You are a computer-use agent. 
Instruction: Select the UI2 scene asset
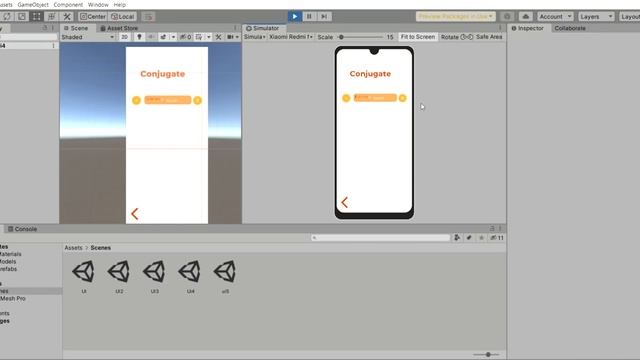tap(119, 277)
